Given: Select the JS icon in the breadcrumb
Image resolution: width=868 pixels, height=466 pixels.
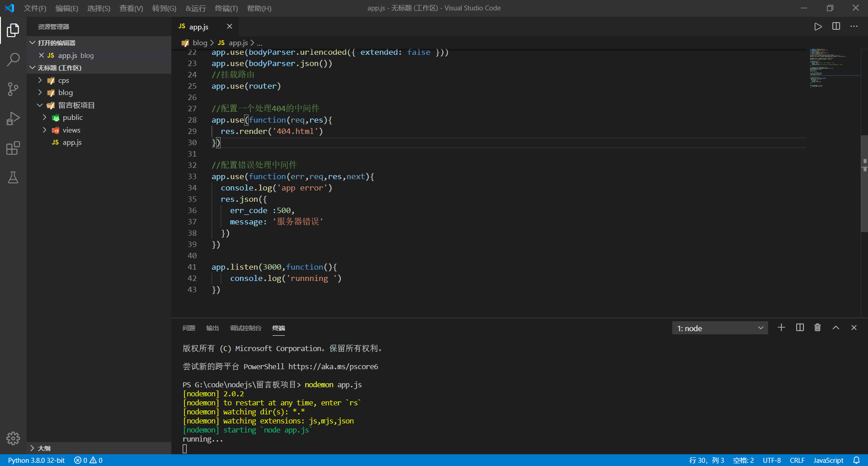Looking at the screenshot, I should [221, 43].
